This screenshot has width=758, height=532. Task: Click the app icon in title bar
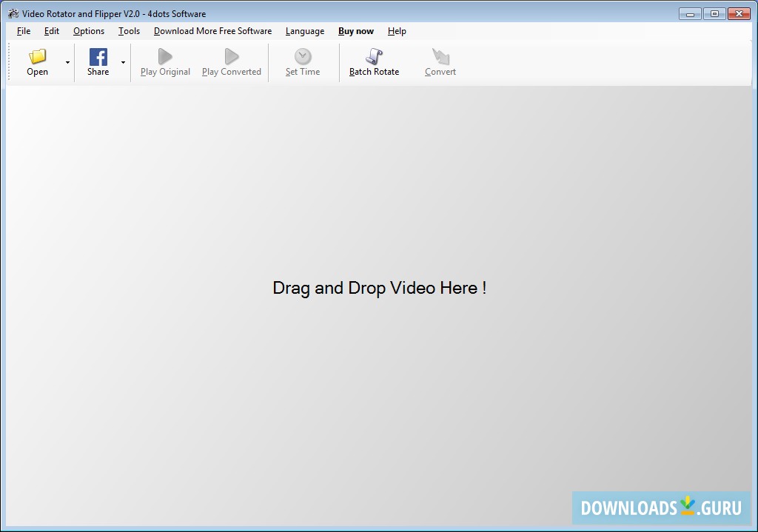click(x=13, y=13)
